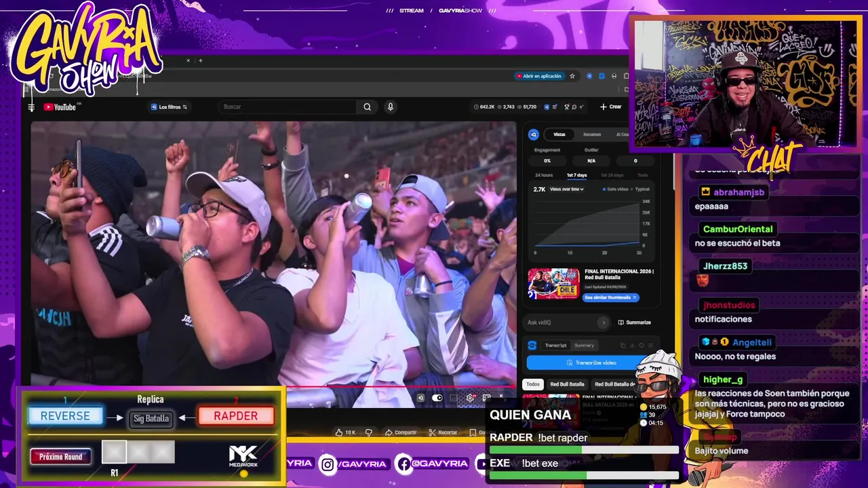Click the streamer webcam feed
The width and height of the screenshot is (868, 488).
[745, 83]
